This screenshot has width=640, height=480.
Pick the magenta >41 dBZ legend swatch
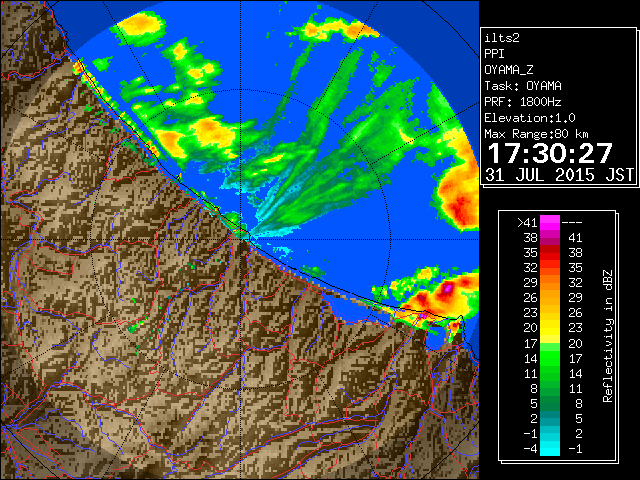pyautogui.click(x=550, y=223)
